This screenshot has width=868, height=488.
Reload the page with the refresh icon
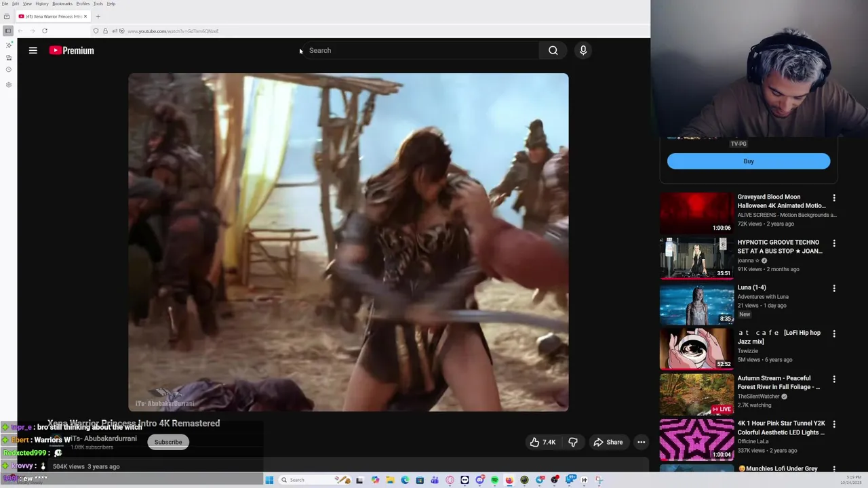click(45, 30)
